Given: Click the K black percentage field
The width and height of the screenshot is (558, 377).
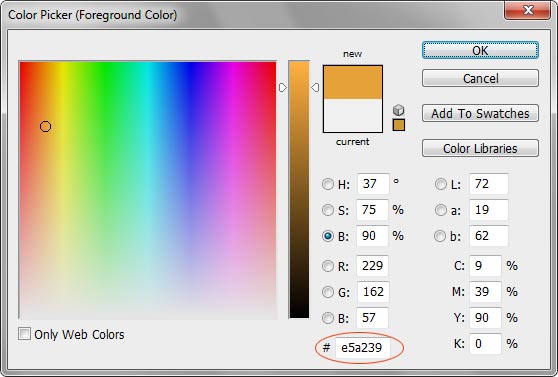Looking at the screenshot, I should 485,344.
